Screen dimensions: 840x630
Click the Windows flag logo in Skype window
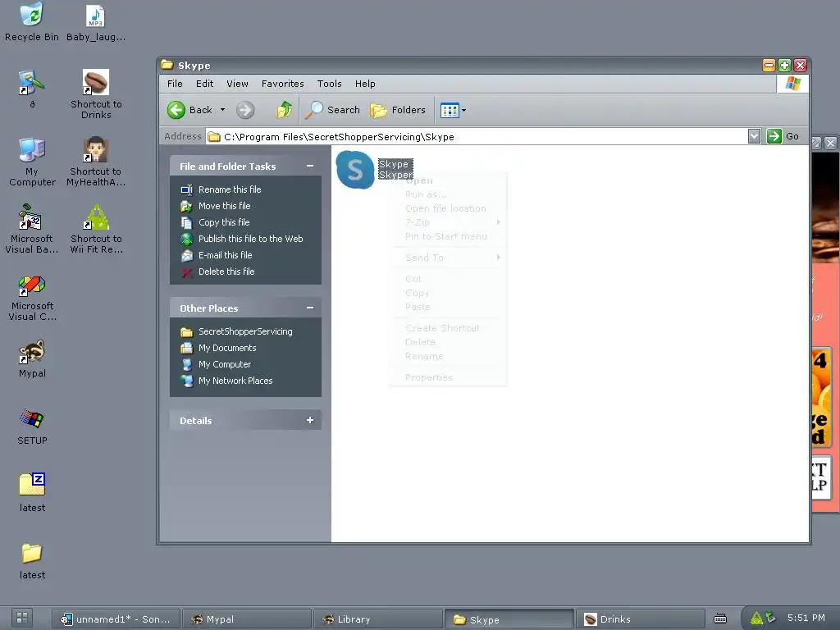[x=792, y=84]
